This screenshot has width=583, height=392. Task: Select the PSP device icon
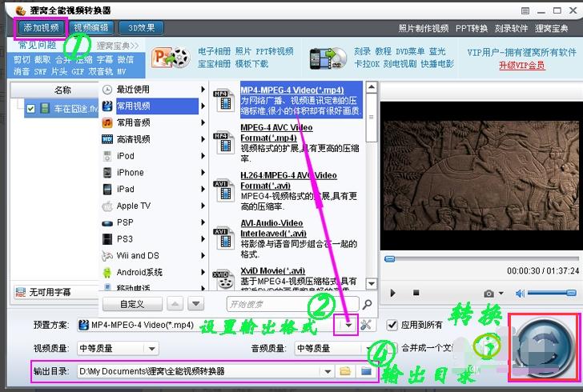click(107, 223)
